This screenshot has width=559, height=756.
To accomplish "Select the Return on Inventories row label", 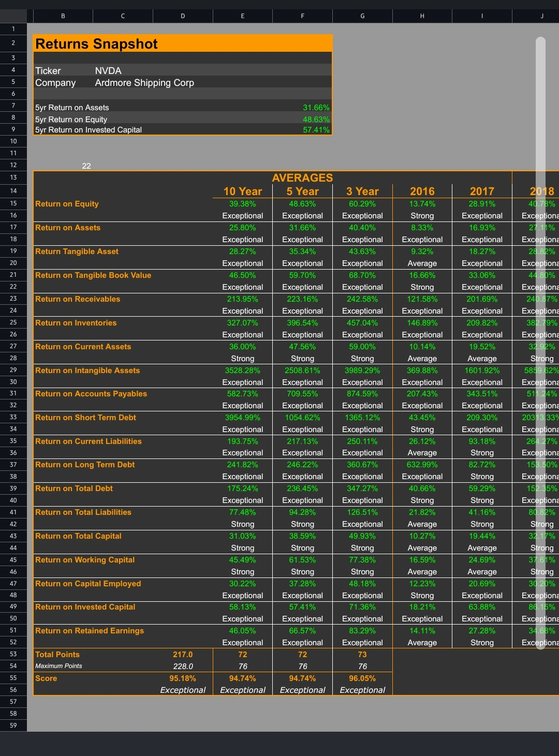I will point(76,323).
